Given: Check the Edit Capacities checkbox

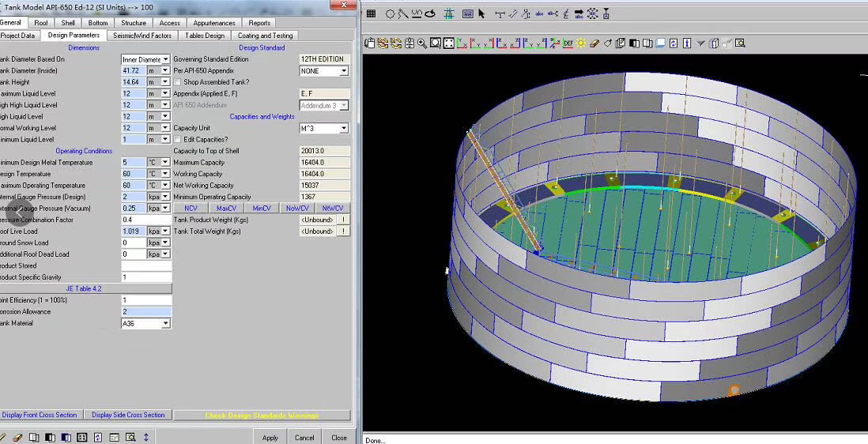Looking at the screenshot, I should (177, 140).
